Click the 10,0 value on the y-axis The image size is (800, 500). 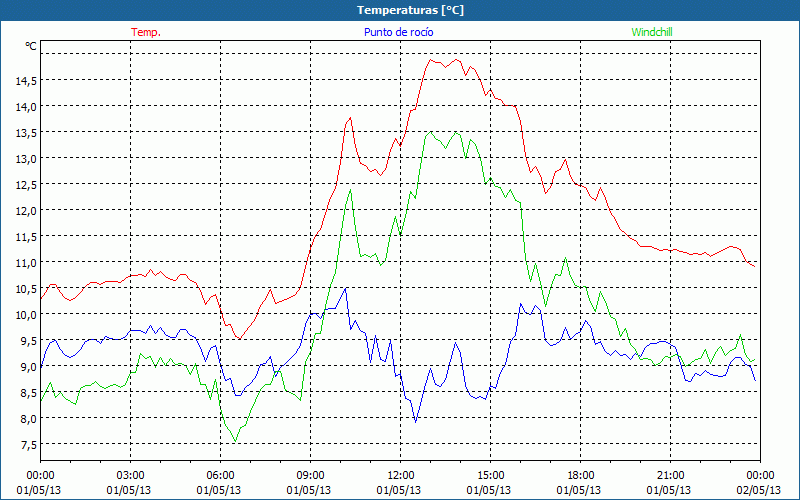[x=26, y=314]
